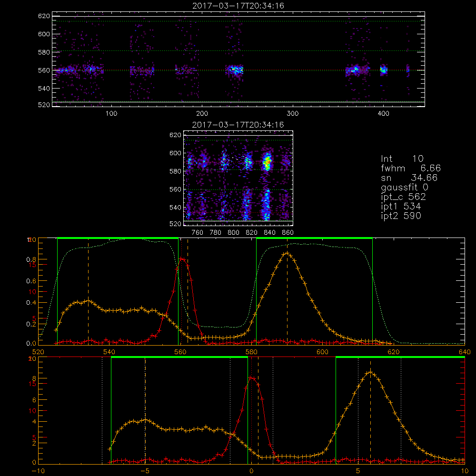Click the orange curve peak near 5.5 in bottom plot
The image size is (476, 476).
pos(370,373)
